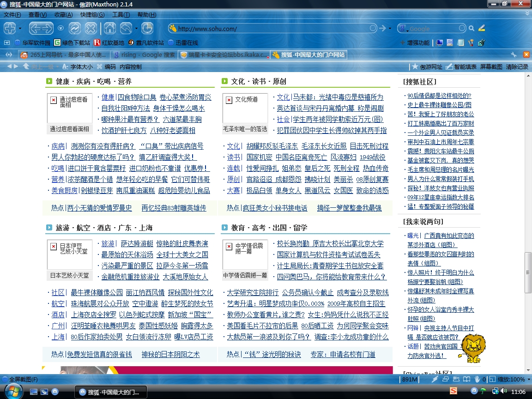Click the undo closed tab icon
The height and width of the screenshot is (399, 532).
pyautogui.click(x=126, y=28)
